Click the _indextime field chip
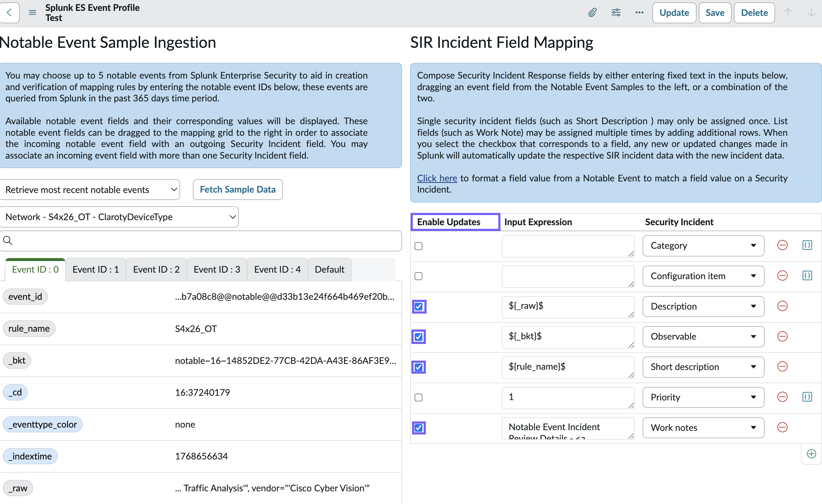The image size is (822, 504). (x=30, y=456)
